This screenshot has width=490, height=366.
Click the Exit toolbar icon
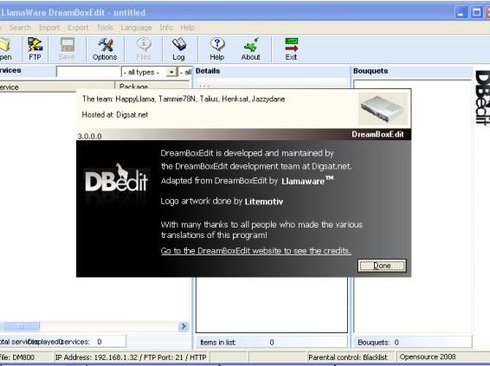click(291, 49)
